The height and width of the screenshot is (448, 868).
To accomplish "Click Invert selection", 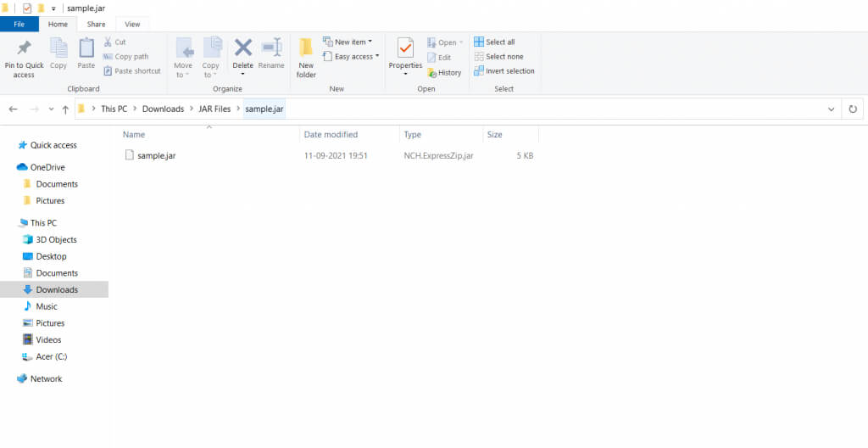I will (504, 71).
